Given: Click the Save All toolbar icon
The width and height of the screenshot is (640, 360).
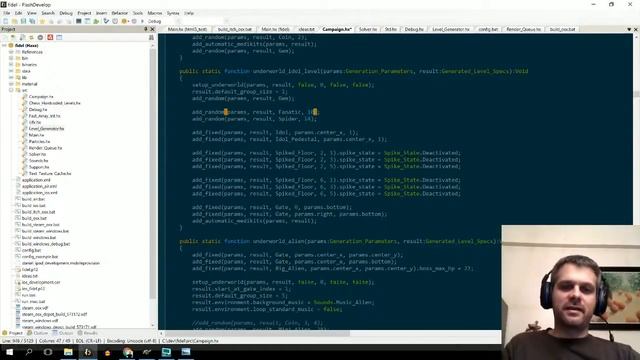Looking at the screenshot, I should (32, 21).
